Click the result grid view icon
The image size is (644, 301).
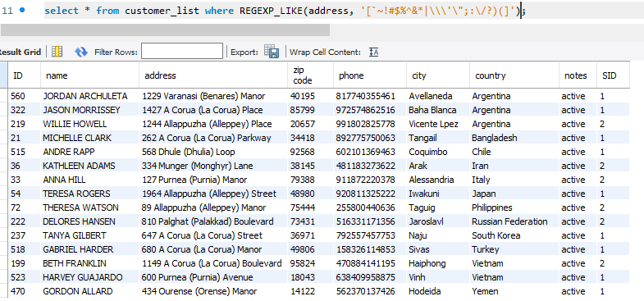pos(57,52)
